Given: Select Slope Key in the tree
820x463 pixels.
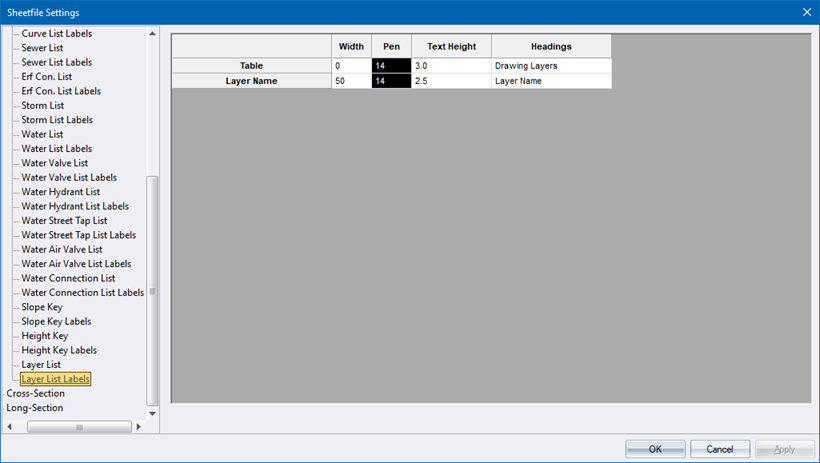Looking at the screenshot, I should (x=41, y=307).
